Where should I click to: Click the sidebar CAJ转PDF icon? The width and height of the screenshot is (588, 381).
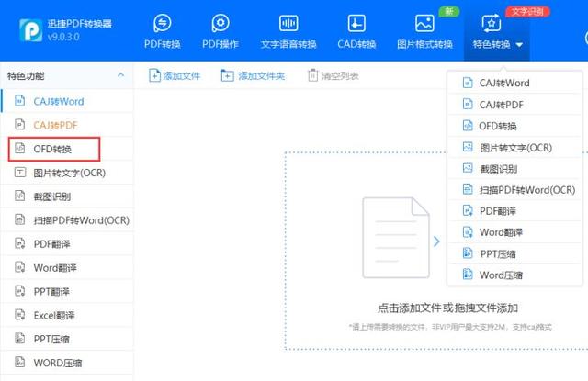(19, 124)
